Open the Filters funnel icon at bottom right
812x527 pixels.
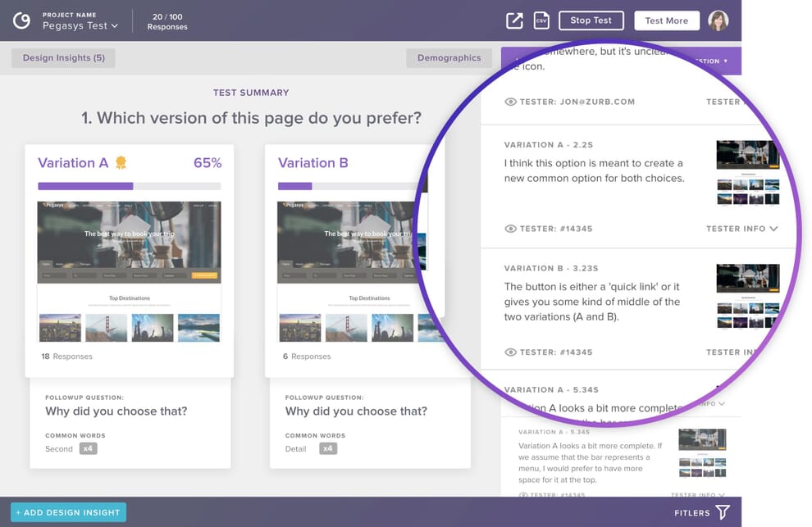722,511
